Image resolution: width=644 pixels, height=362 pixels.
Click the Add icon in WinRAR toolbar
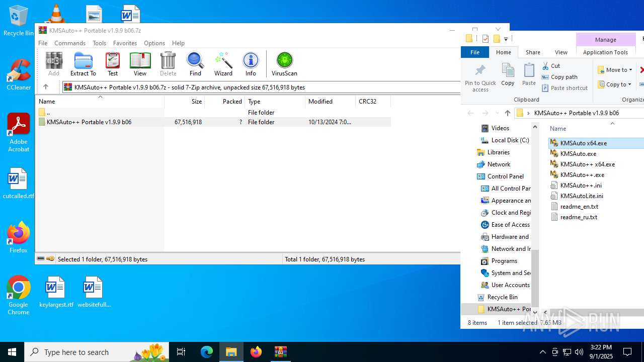point(54,64)
